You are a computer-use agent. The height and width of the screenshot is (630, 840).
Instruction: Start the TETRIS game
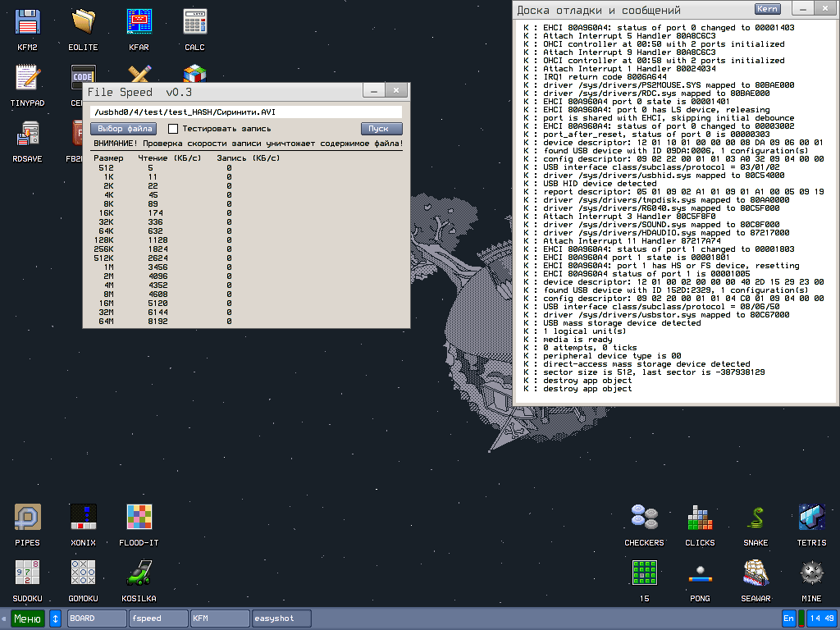811,517
